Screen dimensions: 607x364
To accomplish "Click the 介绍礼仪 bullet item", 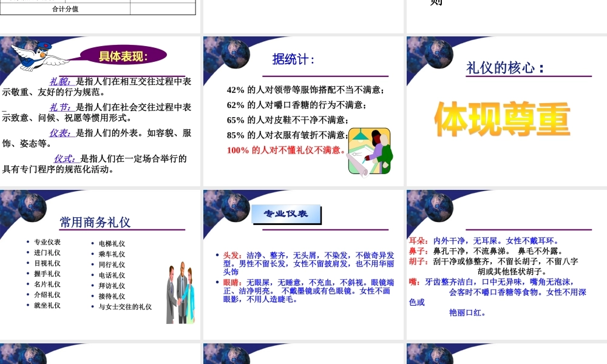I will 47,295.
